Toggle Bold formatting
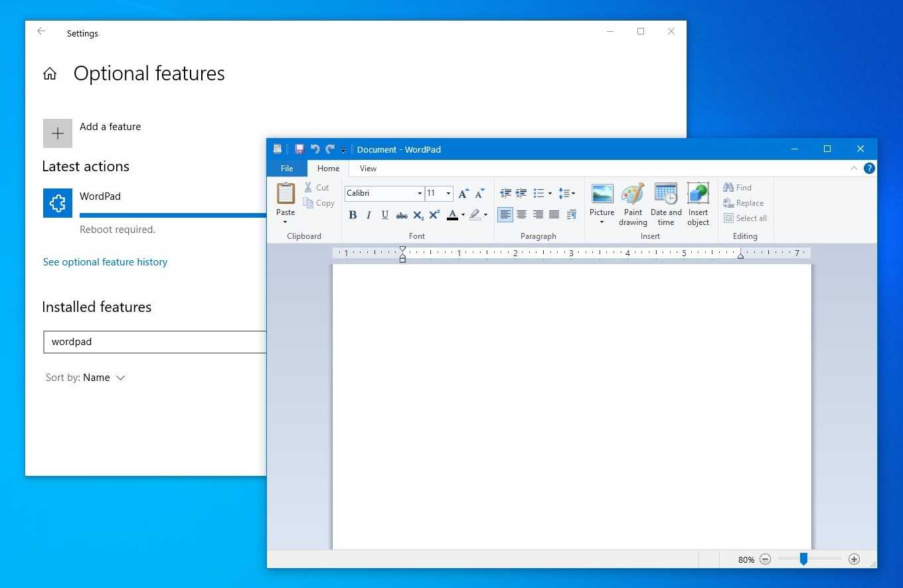The image size is (903, 588). click(353, 215)
